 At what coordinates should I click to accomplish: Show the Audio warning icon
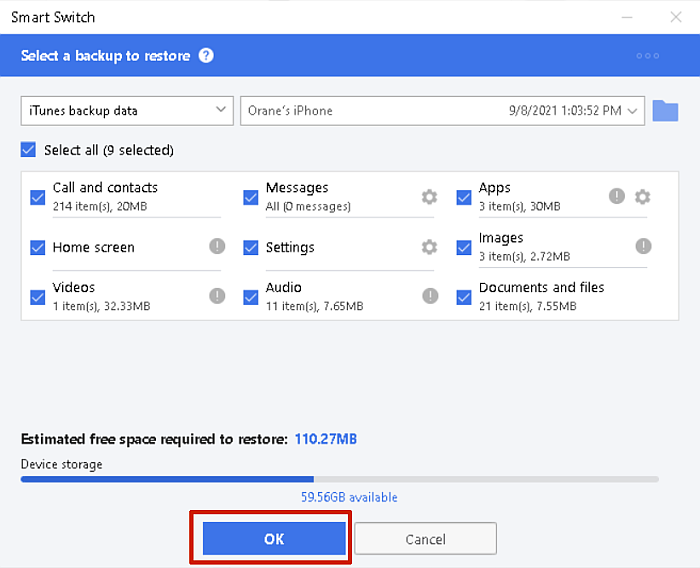430,296
